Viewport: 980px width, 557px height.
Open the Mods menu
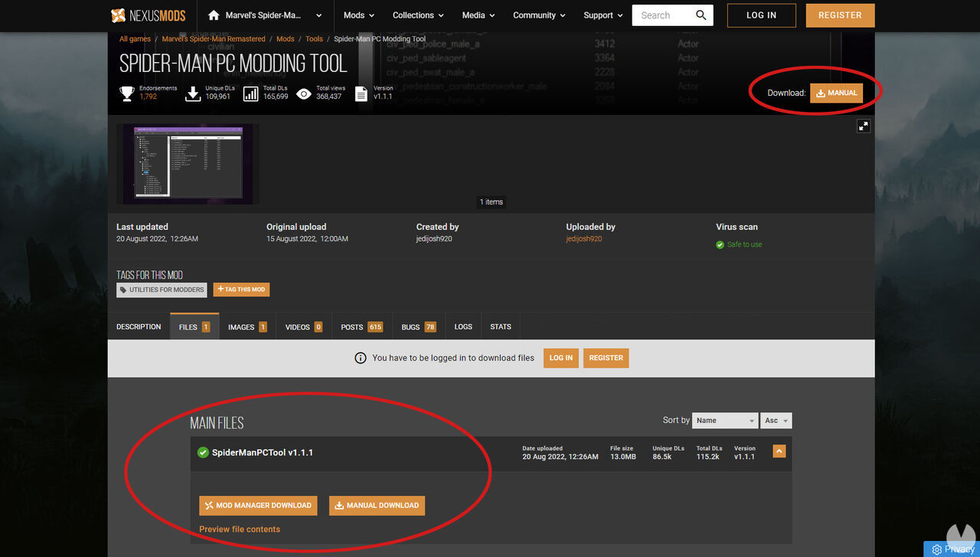[x=358, y=15]
